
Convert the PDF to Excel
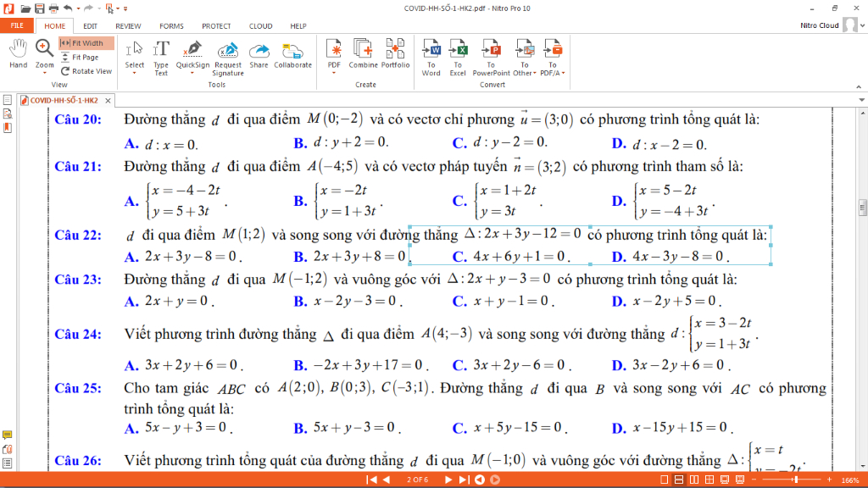click(x=458, y=58)
